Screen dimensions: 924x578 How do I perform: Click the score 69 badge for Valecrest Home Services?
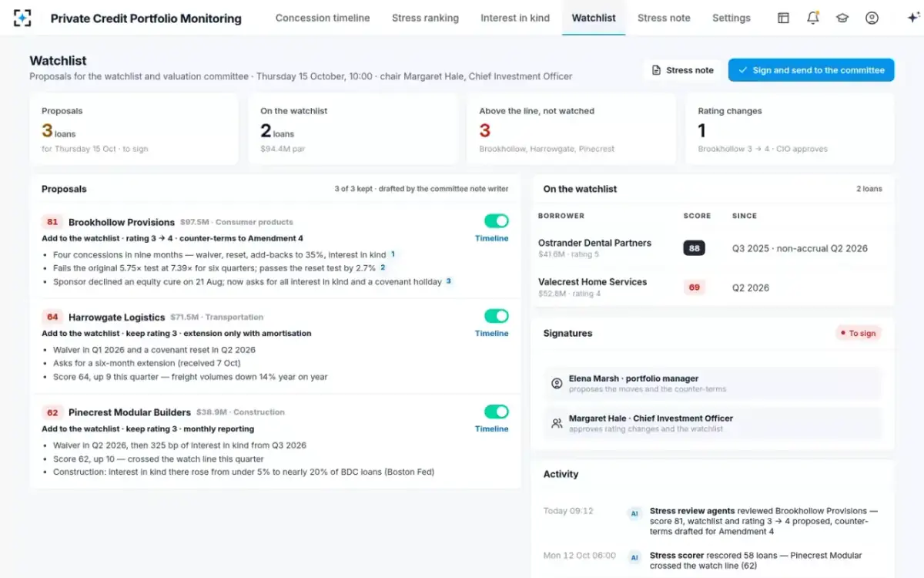click(x=695, y=287)
